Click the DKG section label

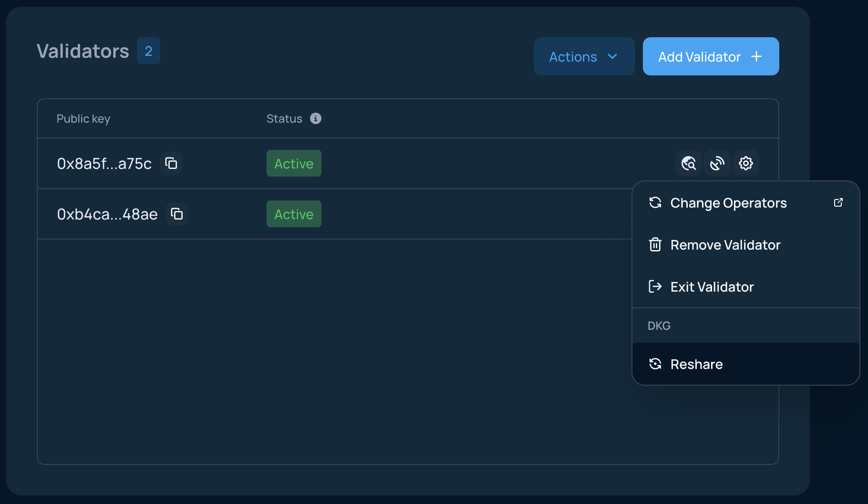pyautogui.click(x=659, y=325)
